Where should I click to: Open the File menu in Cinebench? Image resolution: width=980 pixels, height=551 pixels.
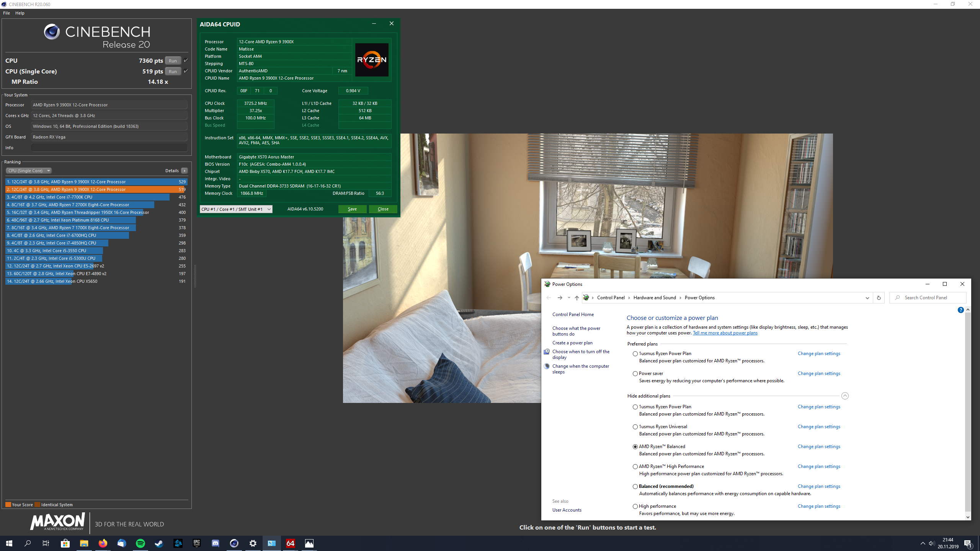[x=7, y=13]
